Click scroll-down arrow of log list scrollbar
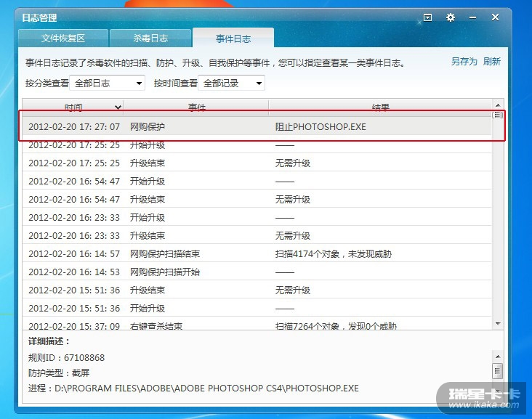Viewport: 532px width, 419px height. tap(498, 324)
